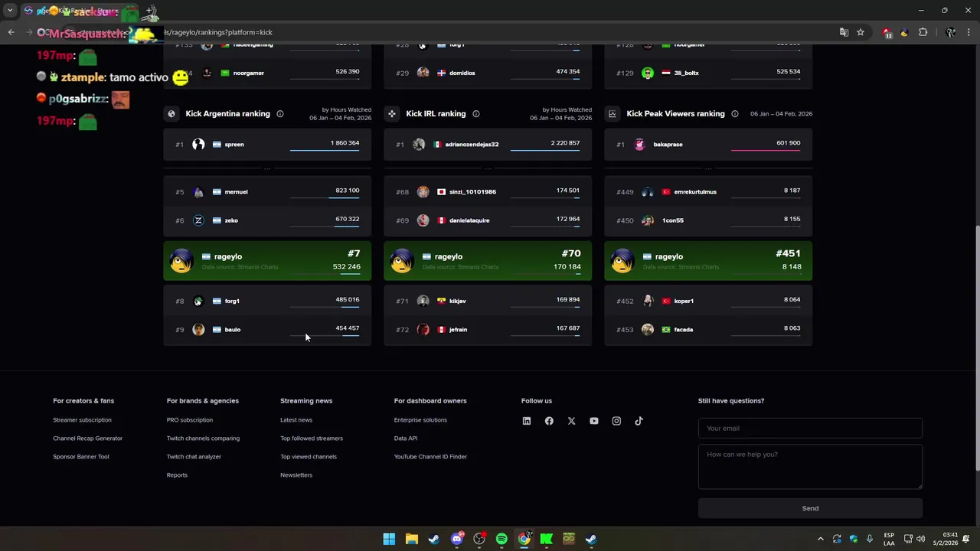Open the PRO subscription link

pyautogui.click(x=190, y=420)
